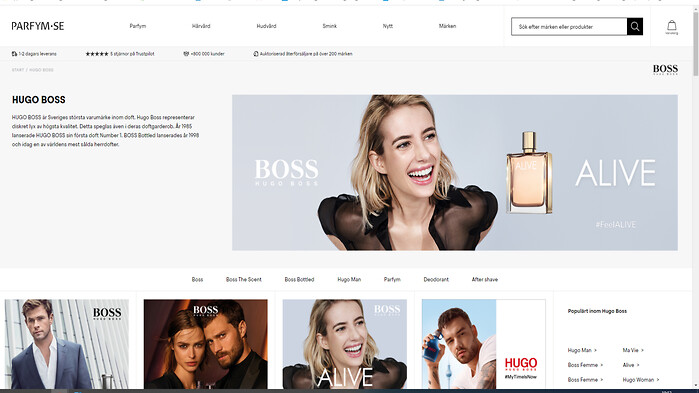Open the Hugo Woman popular link
Viewport: 699px width, 393px height.
pos(641,380)
